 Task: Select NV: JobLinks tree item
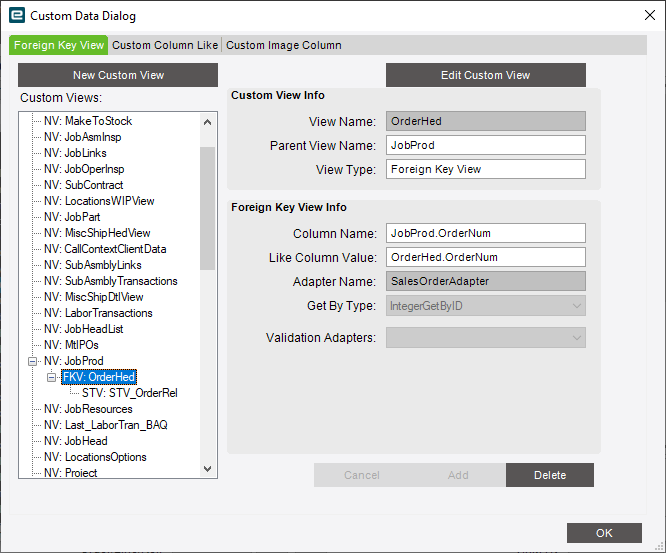coord(75,153)
